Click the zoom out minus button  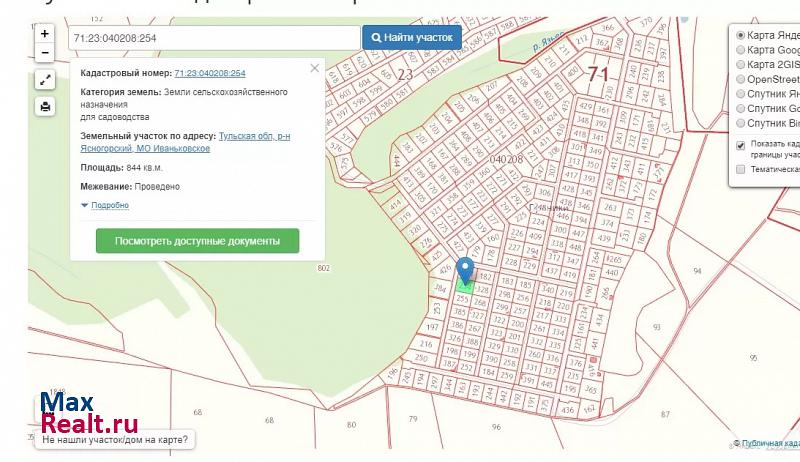click(45, 52)
